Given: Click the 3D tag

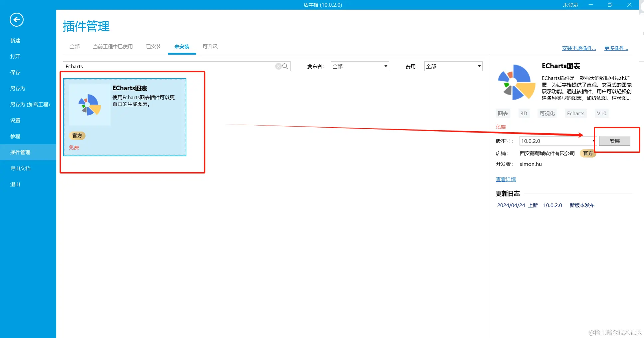Looking at the screenshot, I should (x=524, y=113).
